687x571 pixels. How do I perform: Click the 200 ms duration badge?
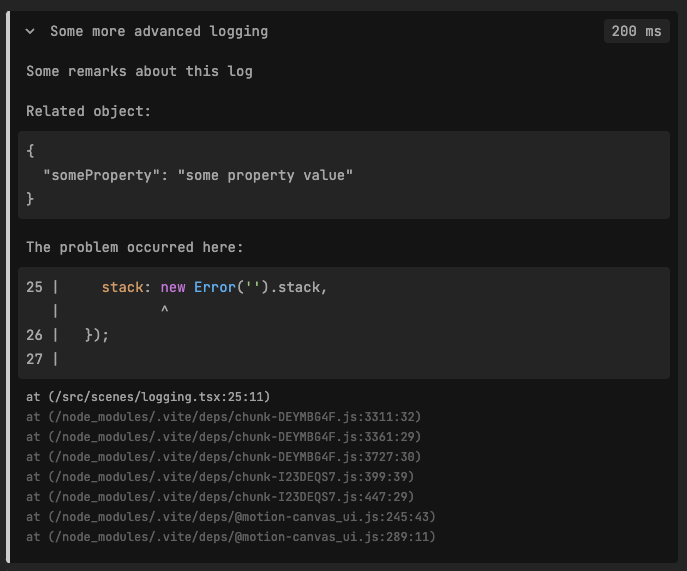coord(636,31)
